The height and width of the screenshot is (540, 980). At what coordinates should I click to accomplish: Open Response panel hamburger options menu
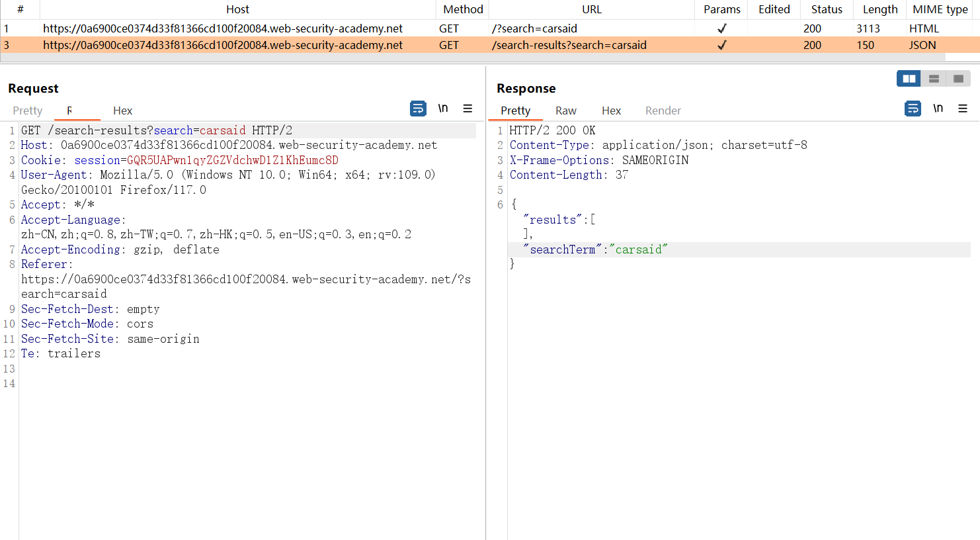[x=963, y=109]
